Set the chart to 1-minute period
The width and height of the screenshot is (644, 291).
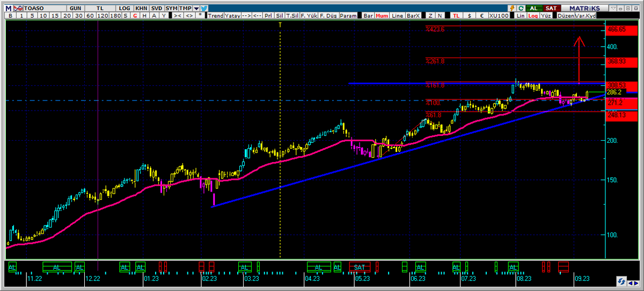[x=21, y=16]
